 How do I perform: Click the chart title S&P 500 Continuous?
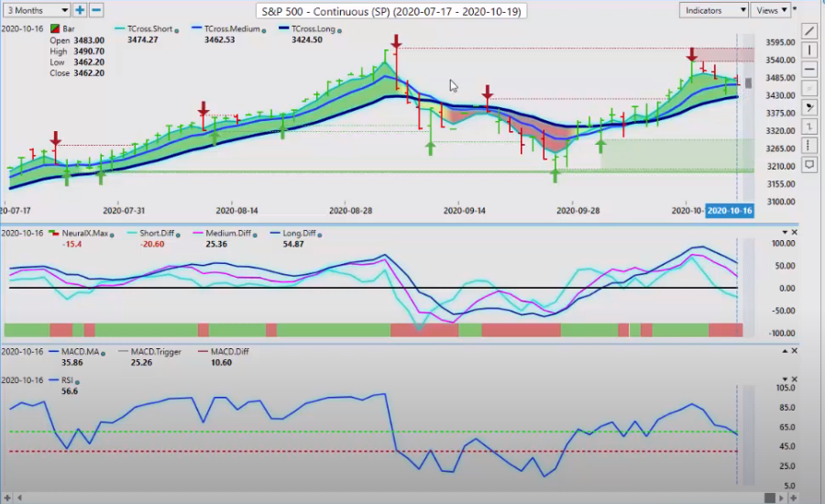tap(390, 11)
